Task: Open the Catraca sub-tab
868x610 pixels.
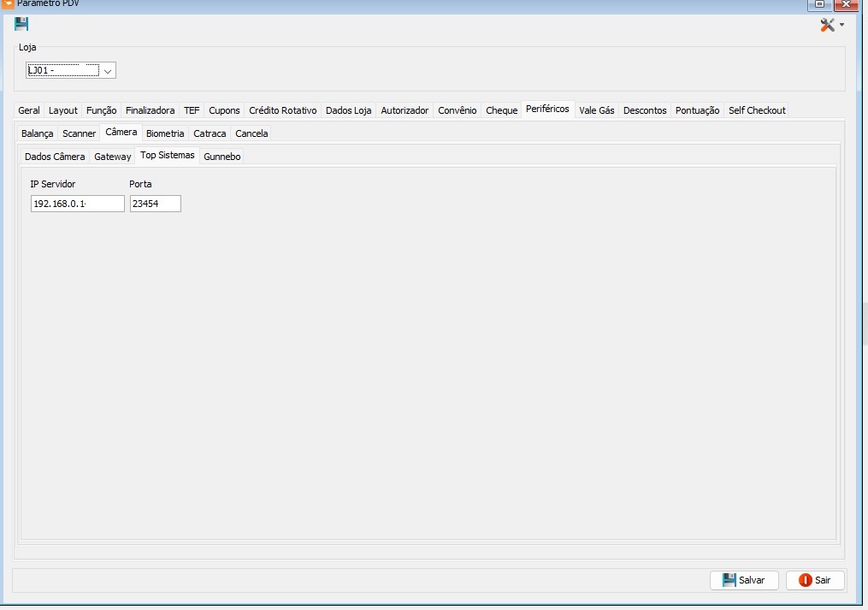Action: (x=210, y=133)
